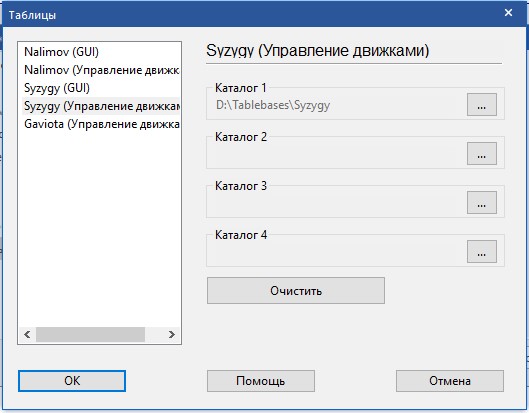Click the horizontal scrollbar thumb
The image size is (529, 413).
pos(90,334)
